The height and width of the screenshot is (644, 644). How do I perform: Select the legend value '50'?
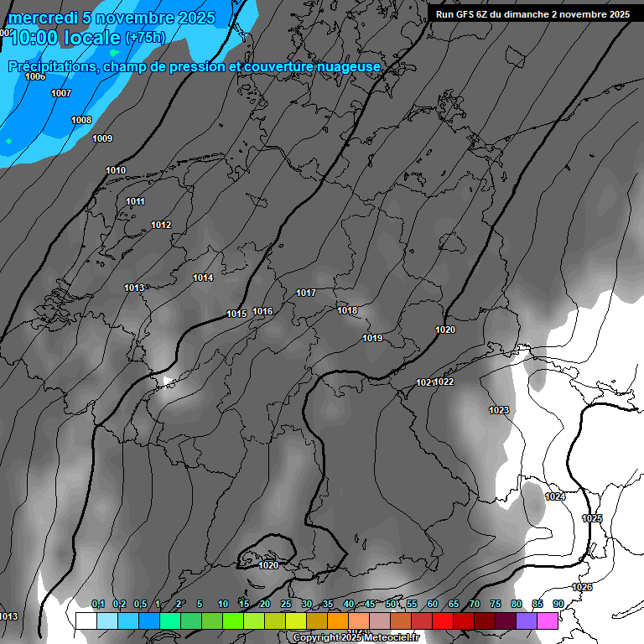point(391,604)
